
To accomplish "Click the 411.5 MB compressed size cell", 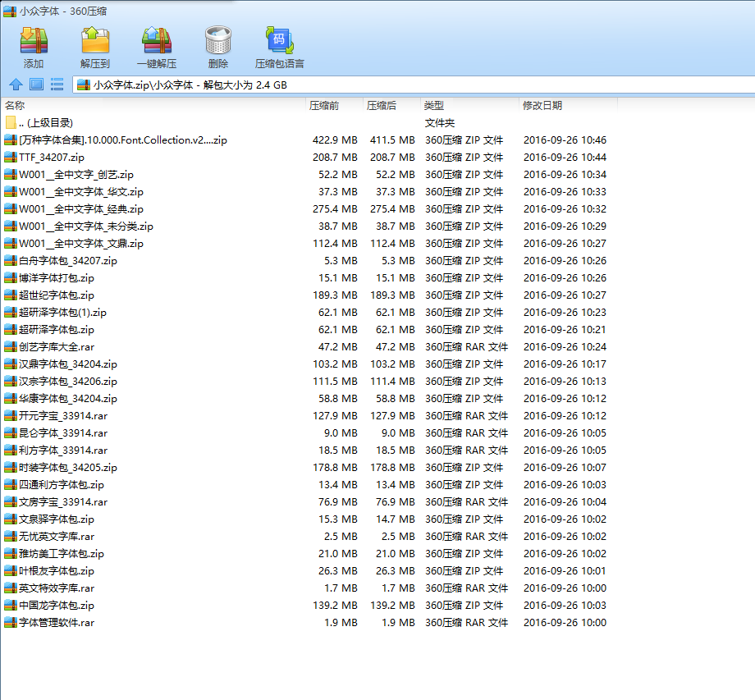I will click(x=392, y=140).
